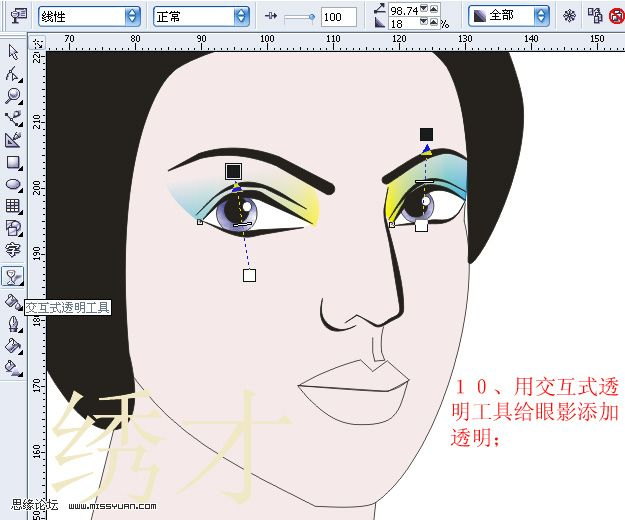This screenshot has width=625, height=520.
Task: Click the right eyebrow shape
Action: click(424, 164)
